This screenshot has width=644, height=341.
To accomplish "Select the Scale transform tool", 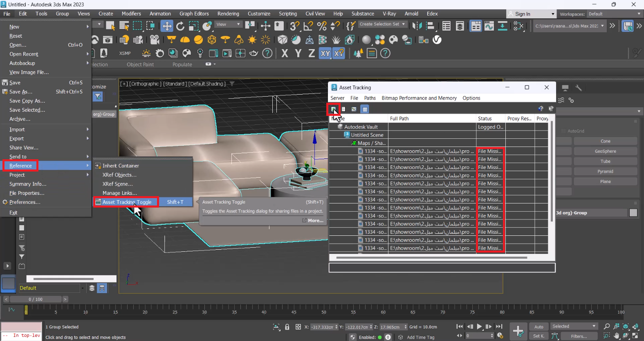I will coord(194,26).
